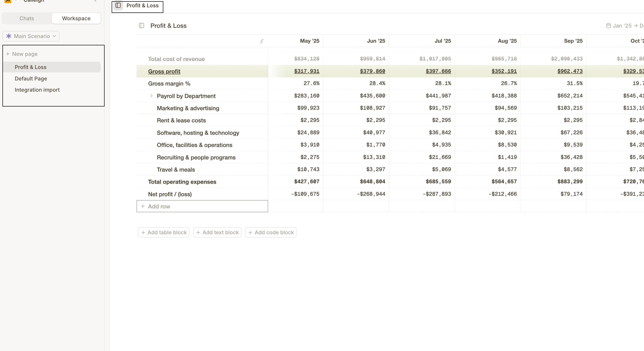Image resolution: width=644 pixels, height=351 pixels.
Task: Toggle sidebar panel icon in top bar
Action: click(118, 6)
